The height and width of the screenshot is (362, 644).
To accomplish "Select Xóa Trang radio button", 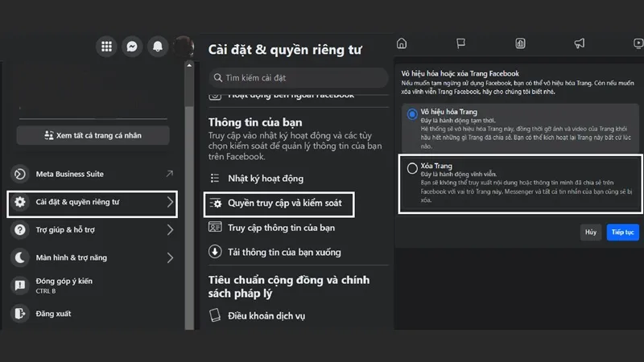I will [412, 168].
